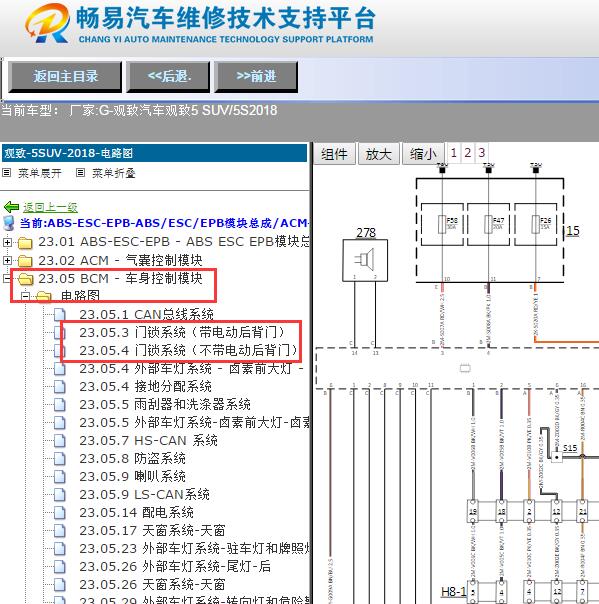This screenshot has height=604, width=599.
Task: Expand the 23.01 ABS-ESC-EPB folder
Action: click(7, 242)
